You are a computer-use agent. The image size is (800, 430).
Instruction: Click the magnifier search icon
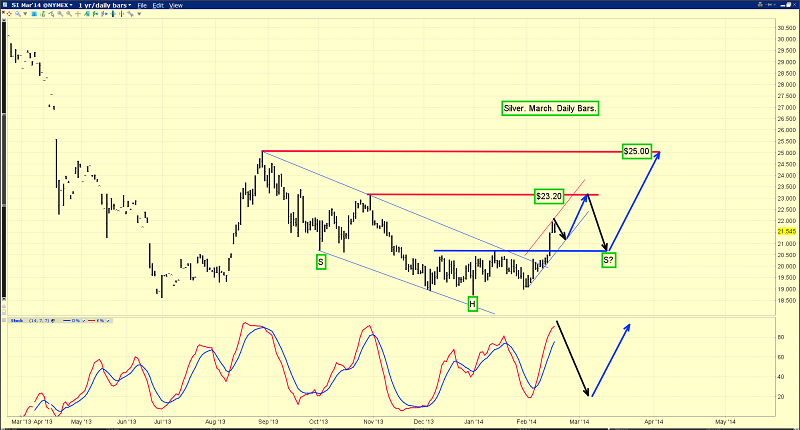click(18, 14)
